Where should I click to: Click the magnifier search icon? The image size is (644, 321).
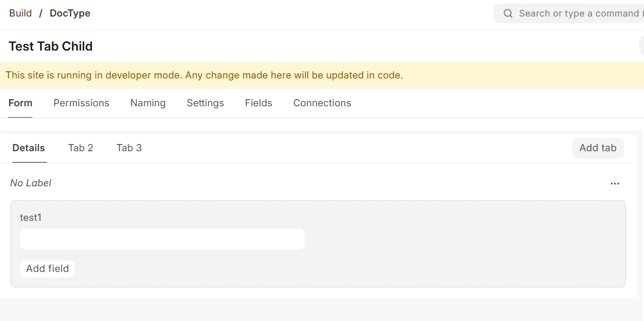tap(508, 13)
